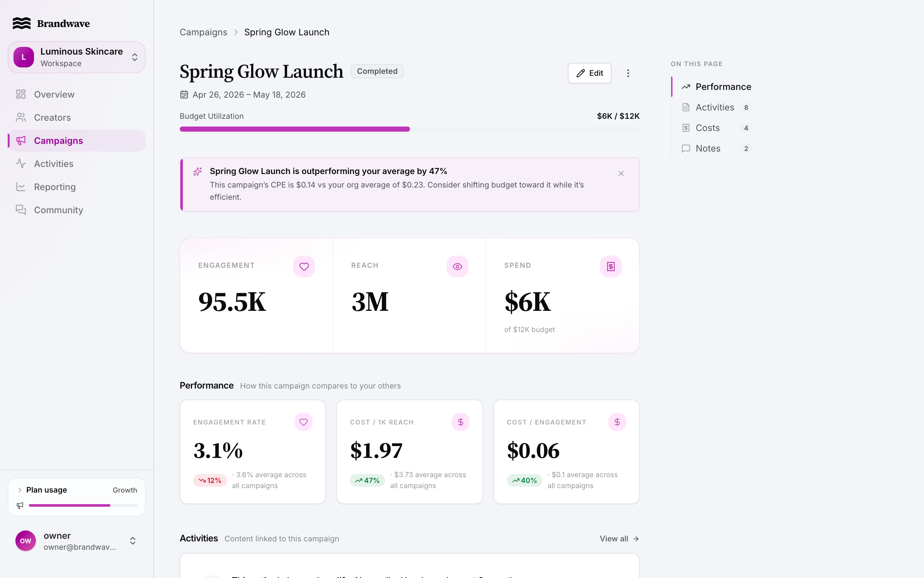Click the 3M reach value
Screen dimensions: 924x578
[x=370, y=302]
